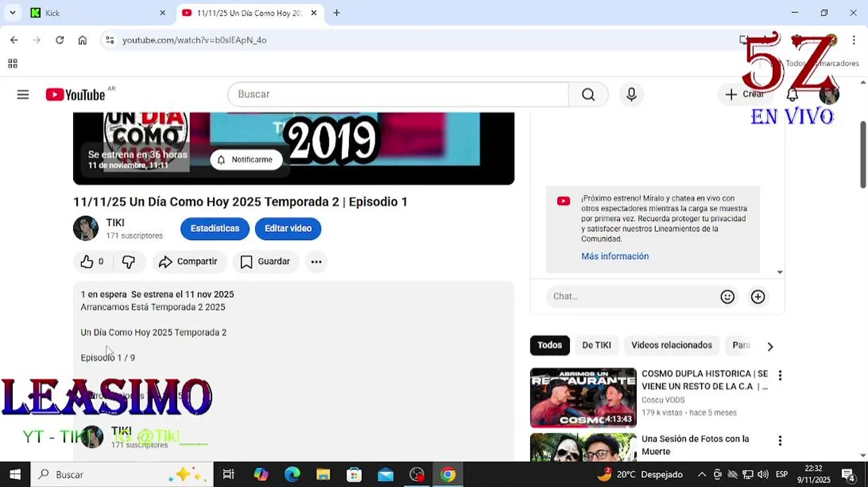Screen dimensions: 868x487
Task: Open weather widget 20°C Despejado
Action: click(x=639, y=475)
